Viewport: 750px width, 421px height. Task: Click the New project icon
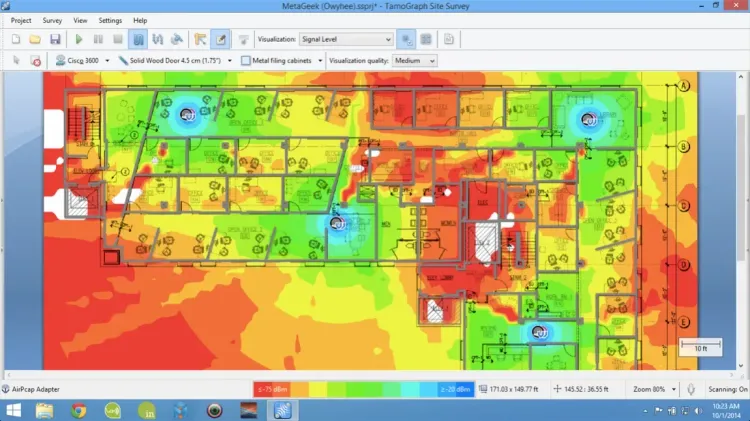coord(16,39)
